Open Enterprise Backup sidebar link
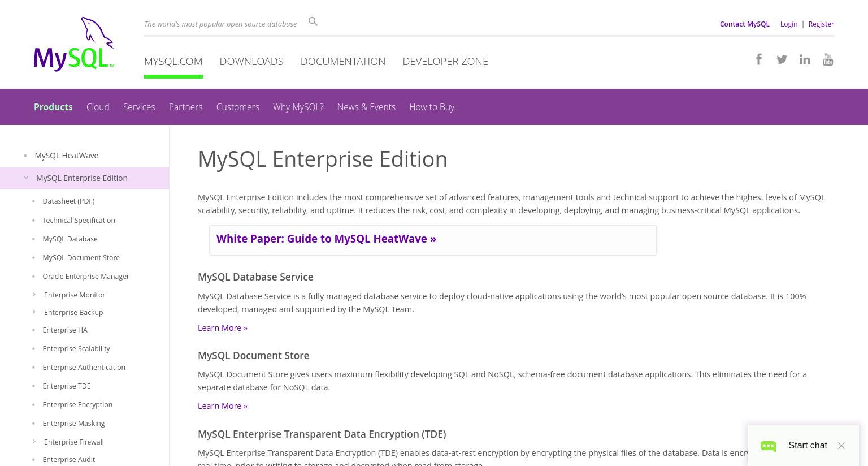This screenshot has height=466, width=868. [x=73, y=312]
